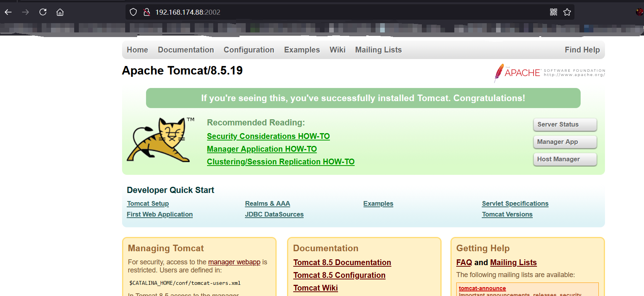The width and height of the screenshot is (644, 296).
Task: Click the Documentation box heading
Action: click(326, 248)
